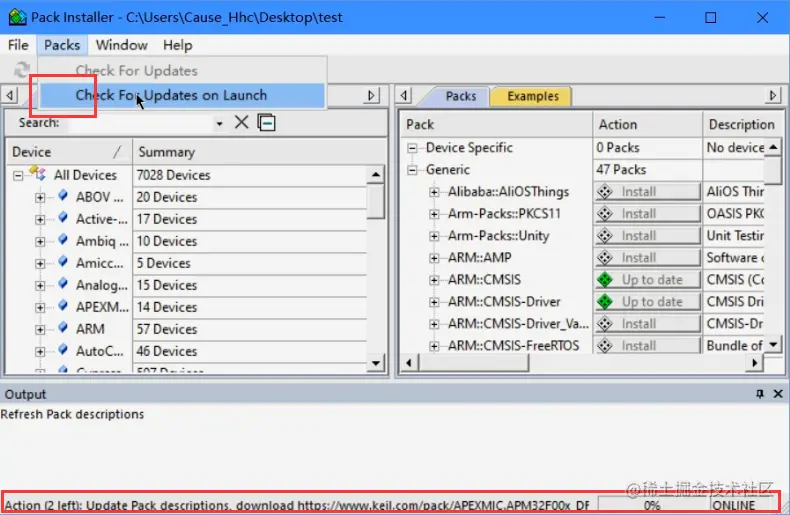
Task: Click left panel tab scroll right arrow
Action: [371, 95]
